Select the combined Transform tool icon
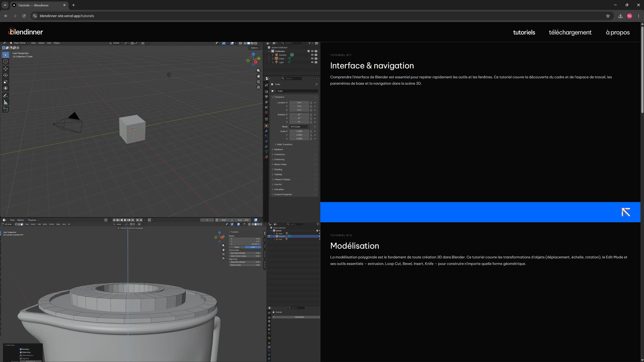Screen dimensions: 644x362 point(6,88)
